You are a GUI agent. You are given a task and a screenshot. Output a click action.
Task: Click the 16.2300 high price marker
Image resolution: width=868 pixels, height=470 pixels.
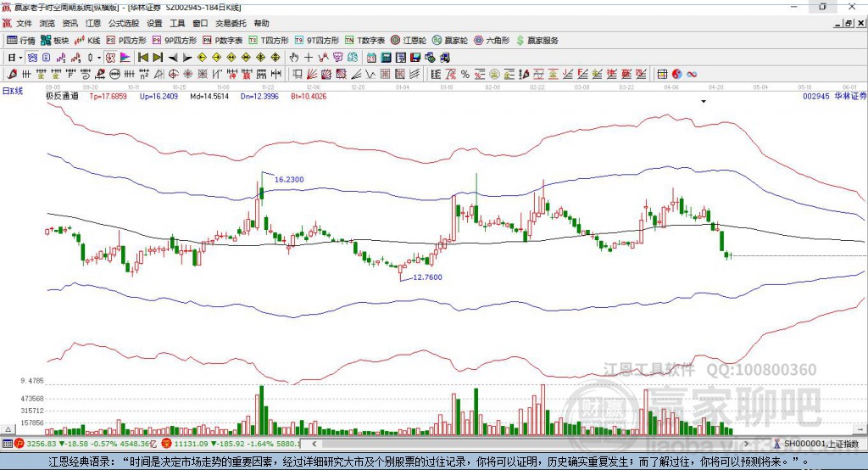(289, 180)
